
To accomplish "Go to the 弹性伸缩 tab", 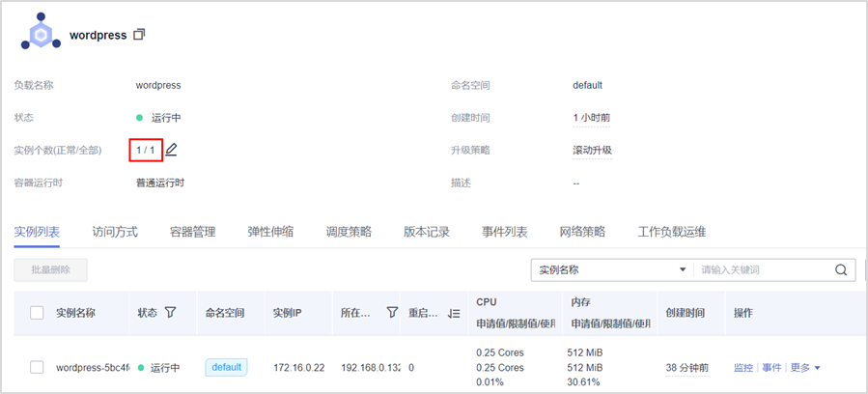I will pyautogui.click(x=270, y=232).
